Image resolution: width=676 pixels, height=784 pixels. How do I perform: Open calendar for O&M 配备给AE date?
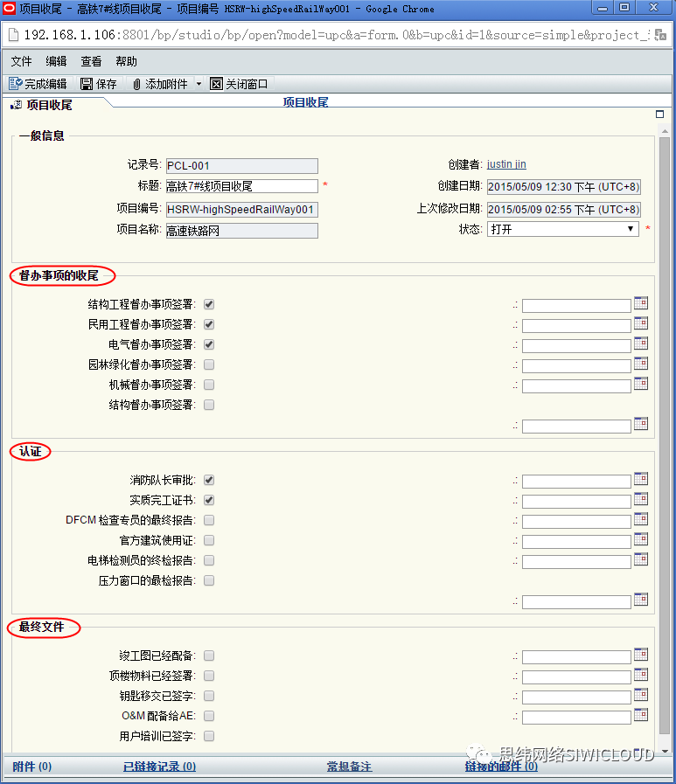click(640, 714)
